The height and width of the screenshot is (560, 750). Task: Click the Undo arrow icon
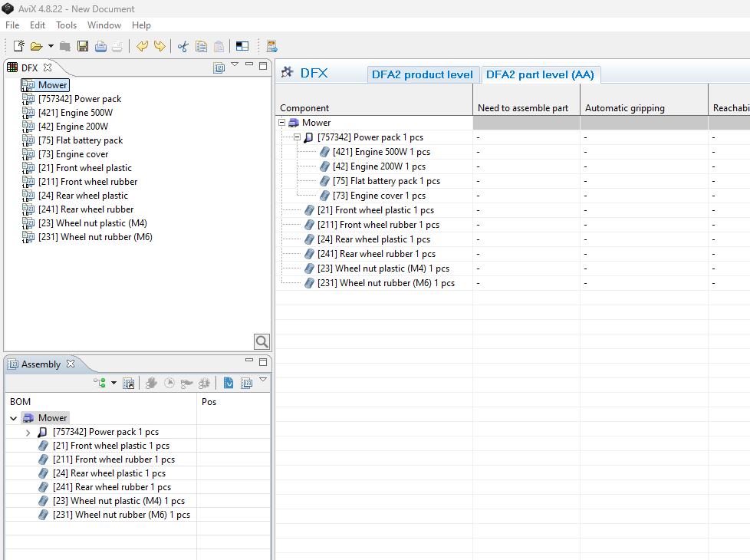(x=142, y=46)
